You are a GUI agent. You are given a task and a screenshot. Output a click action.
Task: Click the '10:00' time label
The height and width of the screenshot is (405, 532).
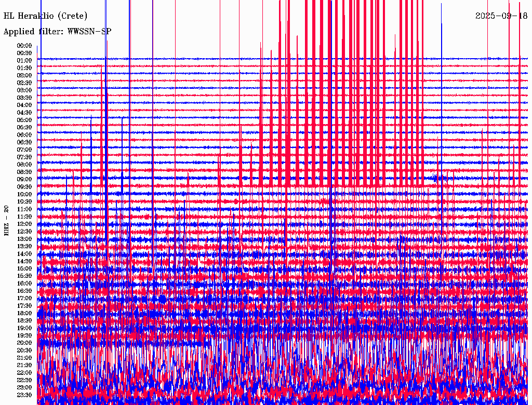[x=24, y=194]
